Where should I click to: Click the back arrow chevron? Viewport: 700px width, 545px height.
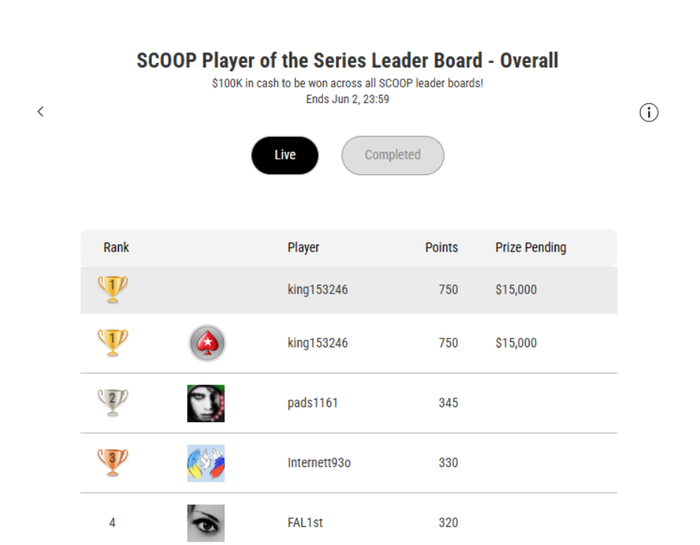[41, 112]
